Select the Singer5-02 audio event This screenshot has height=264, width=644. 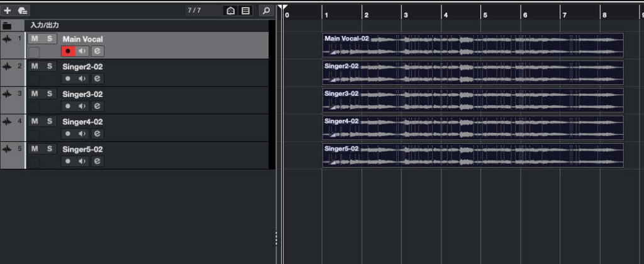tap(472, 156)
